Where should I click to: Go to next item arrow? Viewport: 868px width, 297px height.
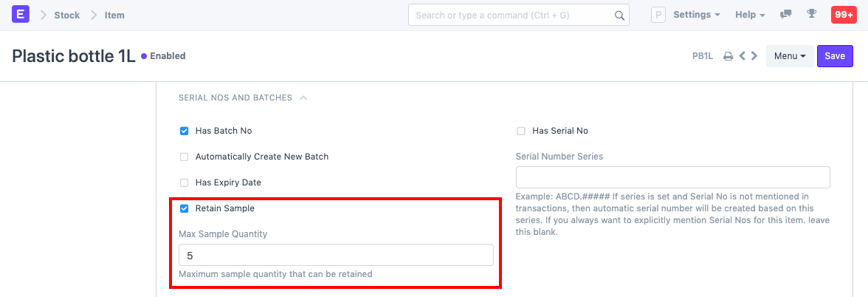pyautogui.click(x=754, y=56)
